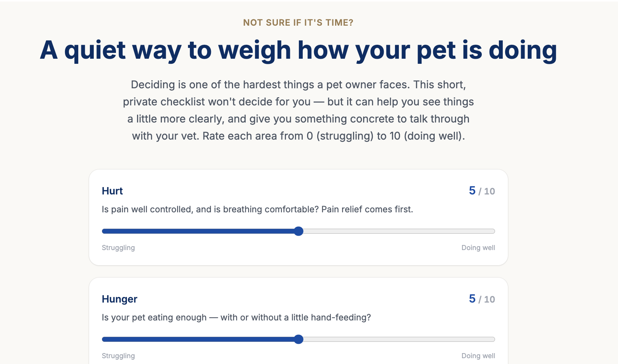
Task: Click the pain well controlled question text
Action: tap(257, 209)
